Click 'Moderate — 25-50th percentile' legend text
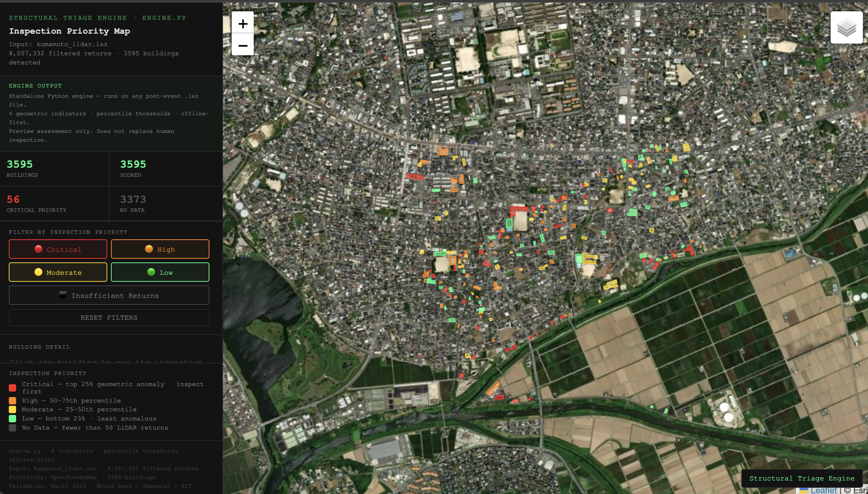The width and height of the screenshot is (868, 494). (x=79, y=409)
